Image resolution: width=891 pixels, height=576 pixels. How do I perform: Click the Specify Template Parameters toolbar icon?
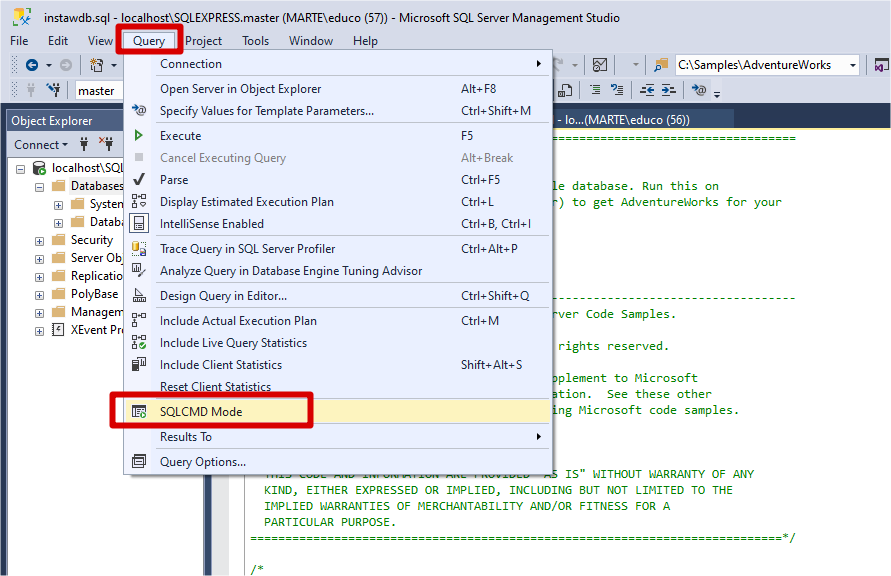tap(699, 90)
